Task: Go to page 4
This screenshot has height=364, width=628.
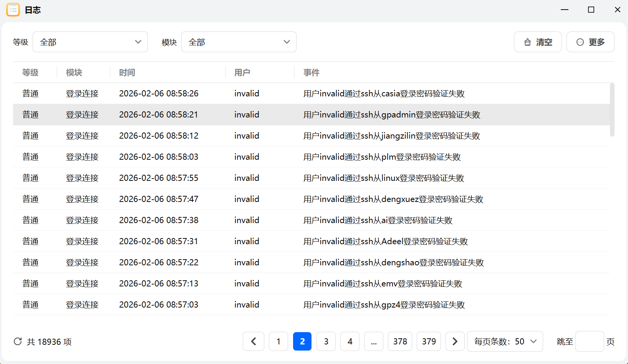Action: pyautogui.click(x=350, y=341)
